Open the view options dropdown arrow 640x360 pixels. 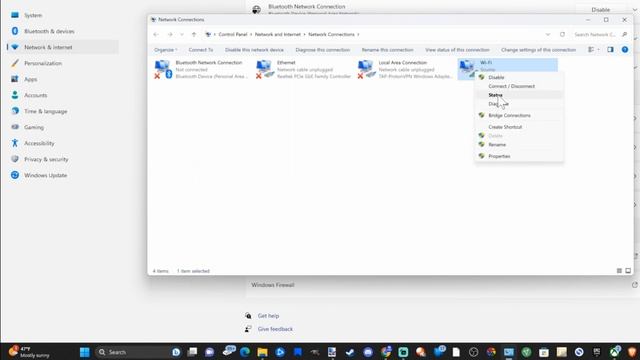[598, 49]
